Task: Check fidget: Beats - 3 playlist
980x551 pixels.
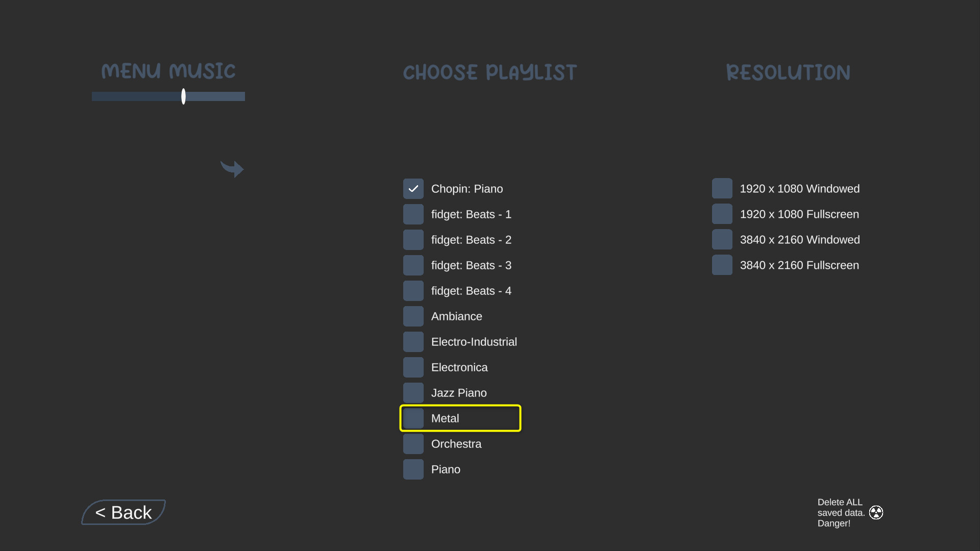Action: coord(413,265)
